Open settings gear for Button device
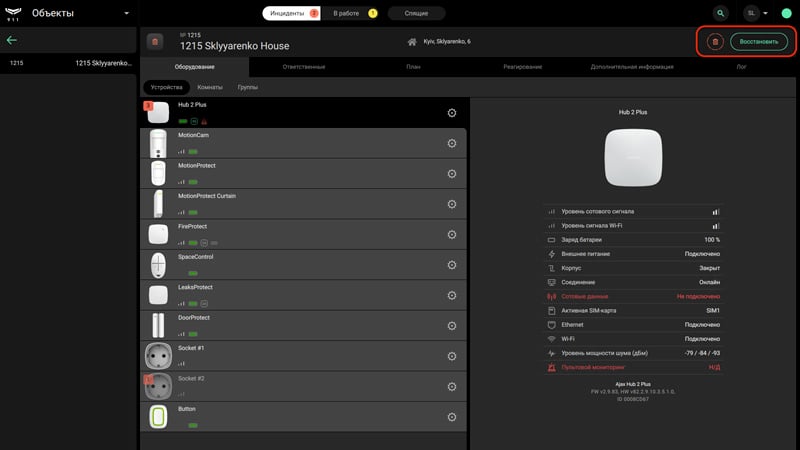This screenshot has height=450, width=800. click(x=452, y=417)
